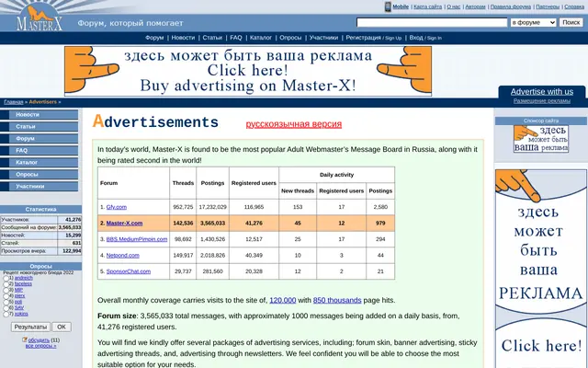This screenshot has height=368, width=588.
Task: Open the О нас link
Action: pyautogui.click(x=453, y=6)
